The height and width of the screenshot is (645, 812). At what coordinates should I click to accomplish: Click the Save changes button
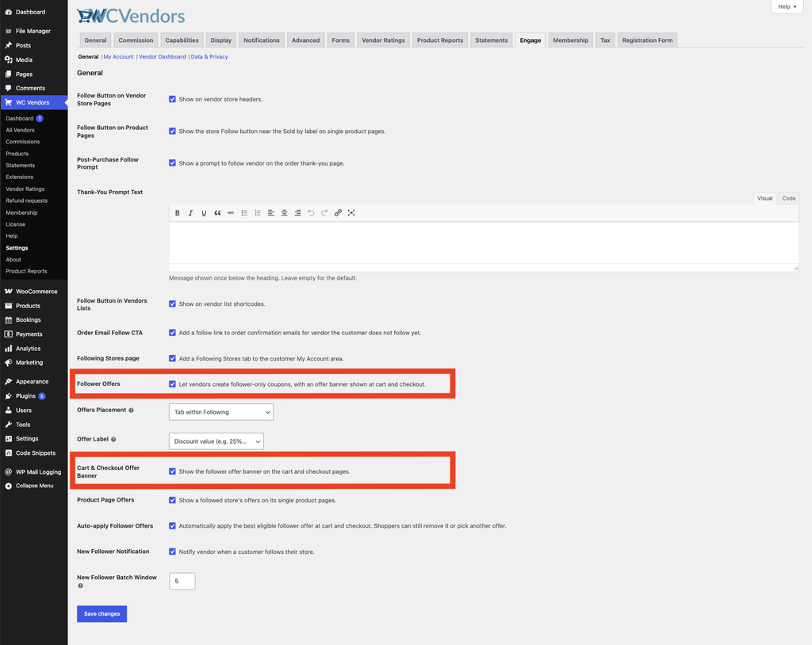point(102,614)
